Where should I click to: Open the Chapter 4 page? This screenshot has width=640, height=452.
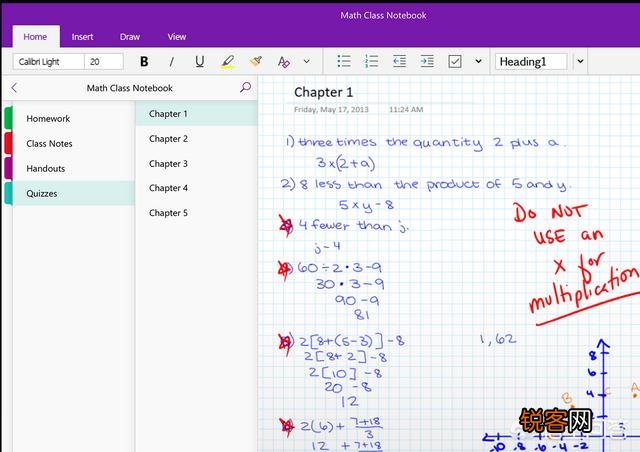pos(196,188)
